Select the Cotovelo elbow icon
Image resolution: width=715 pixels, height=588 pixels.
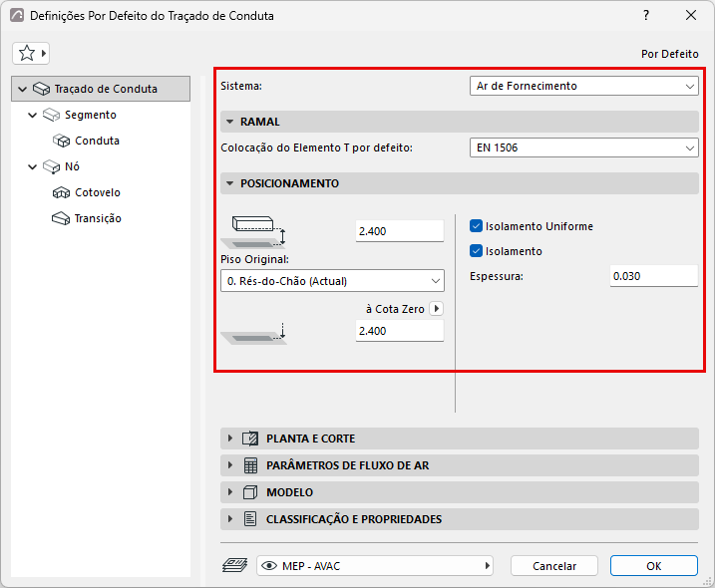[61, 192]
